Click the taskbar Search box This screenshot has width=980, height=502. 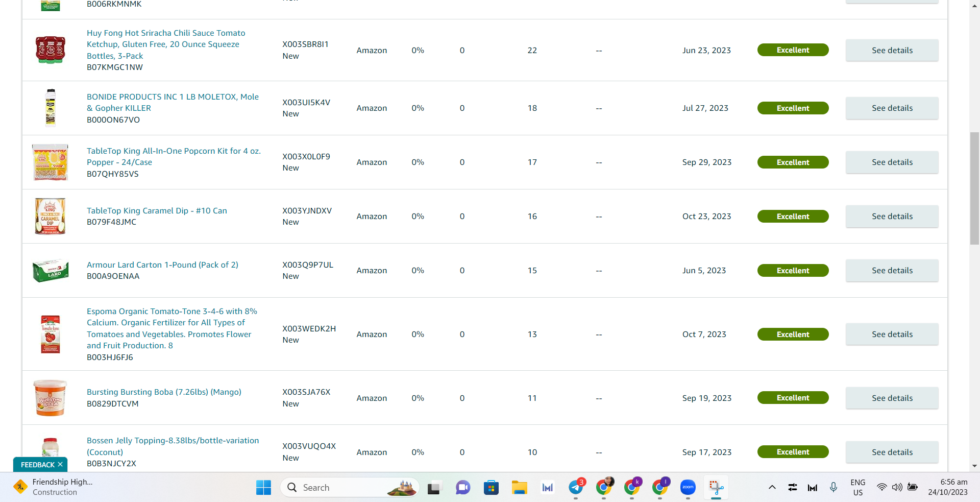click(350, 488)
